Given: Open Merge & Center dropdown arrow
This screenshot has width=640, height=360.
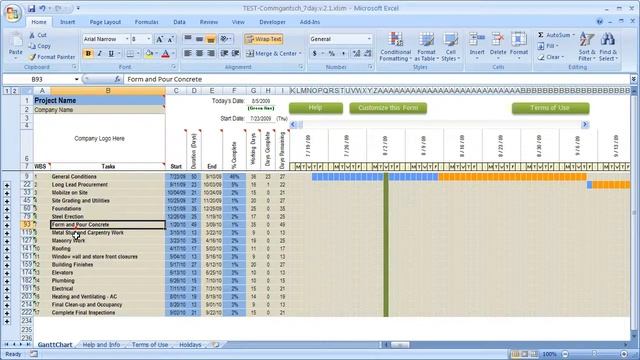Looking at the screenshot, I should (300, 53).
